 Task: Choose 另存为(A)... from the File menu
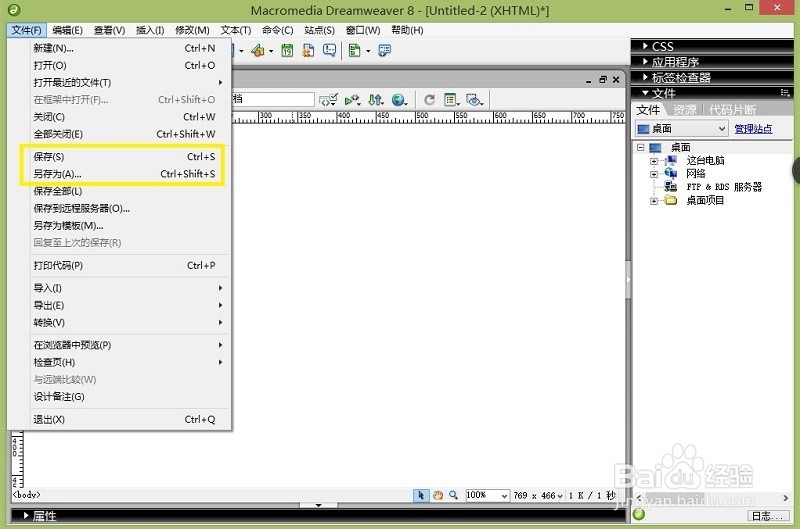(124, 174)
